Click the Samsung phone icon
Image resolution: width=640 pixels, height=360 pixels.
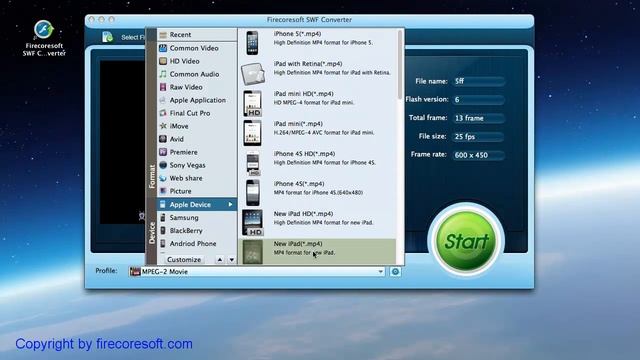[x=163, y=218]
